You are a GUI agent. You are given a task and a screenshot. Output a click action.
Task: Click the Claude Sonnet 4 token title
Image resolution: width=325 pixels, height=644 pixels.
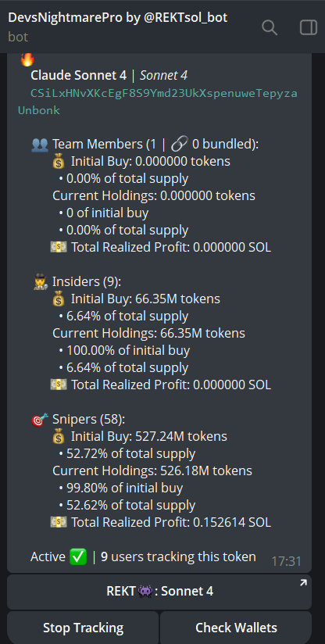point(78,76)
